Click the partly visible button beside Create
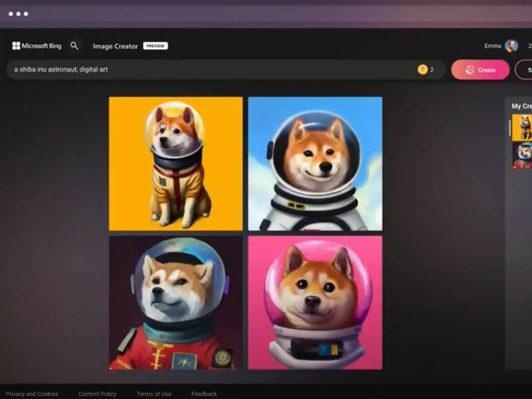532x399 pixels. [524, 70]
